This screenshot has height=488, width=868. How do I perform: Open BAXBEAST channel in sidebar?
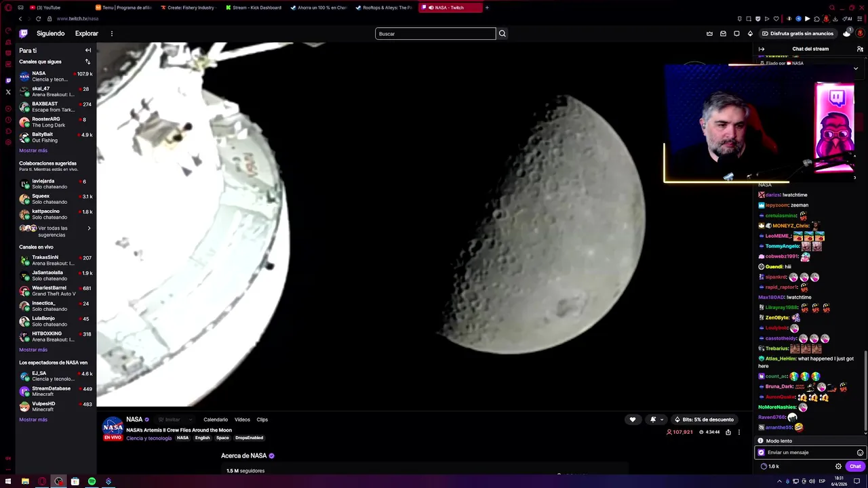[x=56, y=107]
